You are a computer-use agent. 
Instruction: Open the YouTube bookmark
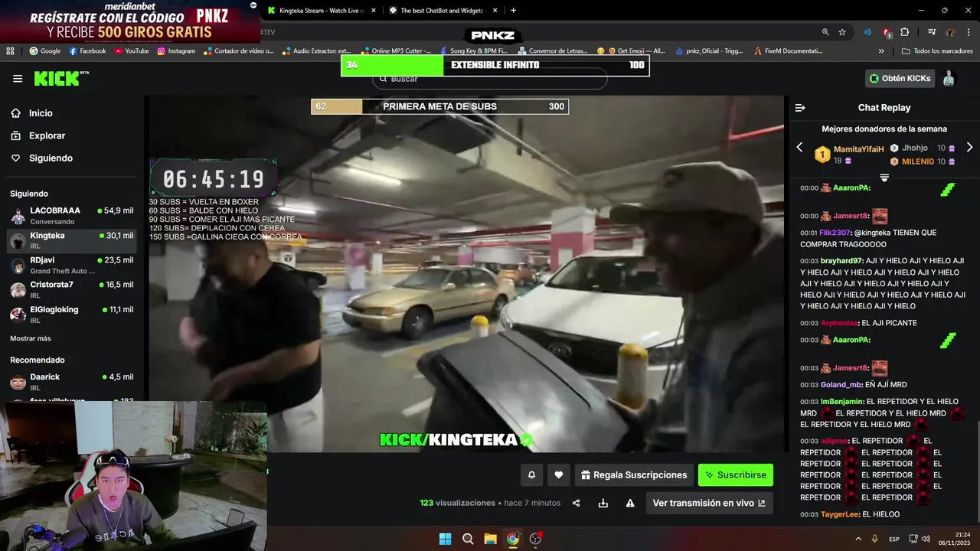(x=132, y=51)
